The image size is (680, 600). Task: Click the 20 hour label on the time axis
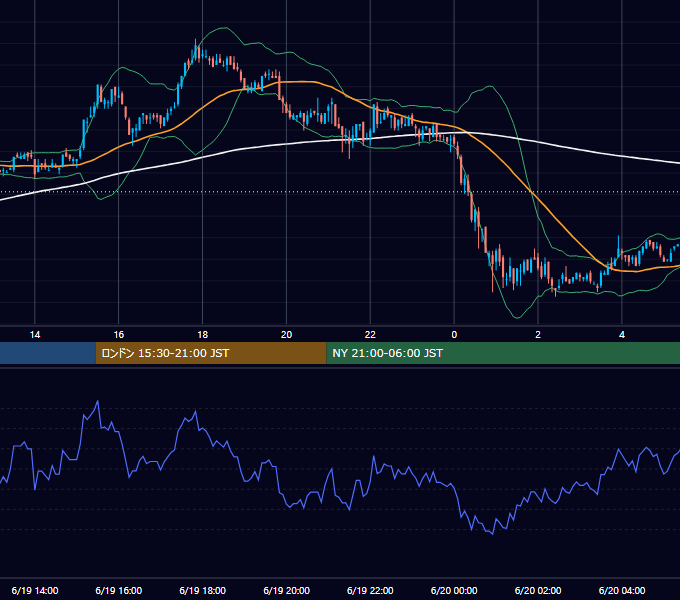pyautogui.click(x=286, y=335)
